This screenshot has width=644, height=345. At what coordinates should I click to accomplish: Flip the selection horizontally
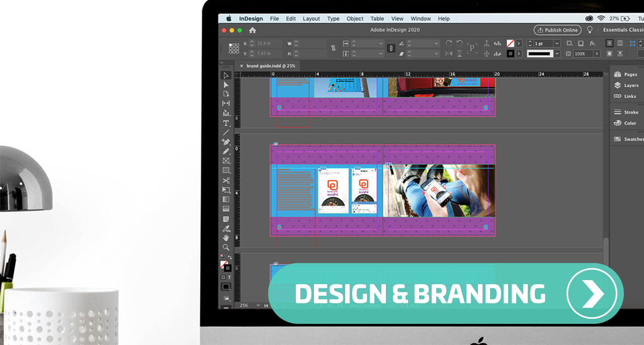pyautogui.click(x=449, y=53)
